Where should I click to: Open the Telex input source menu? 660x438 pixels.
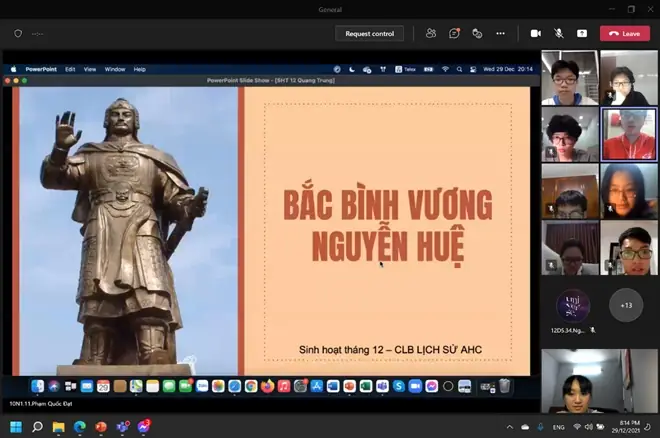click(405, 69)
